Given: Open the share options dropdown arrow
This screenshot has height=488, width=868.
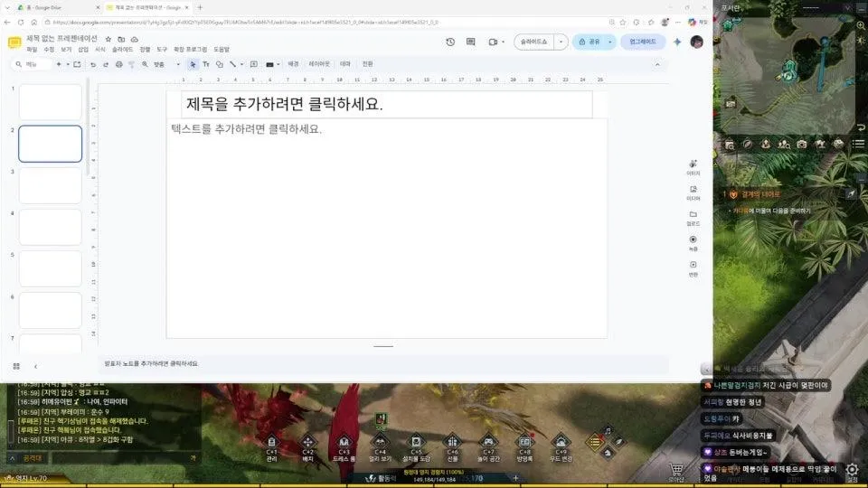Looking at the screenshot, I should (x=610, y=42).
